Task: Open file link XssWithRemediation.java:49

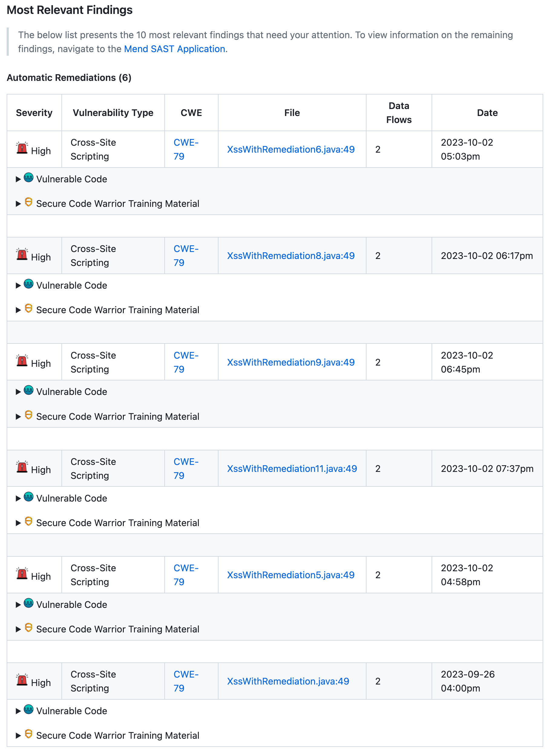Action: point(288,681)
